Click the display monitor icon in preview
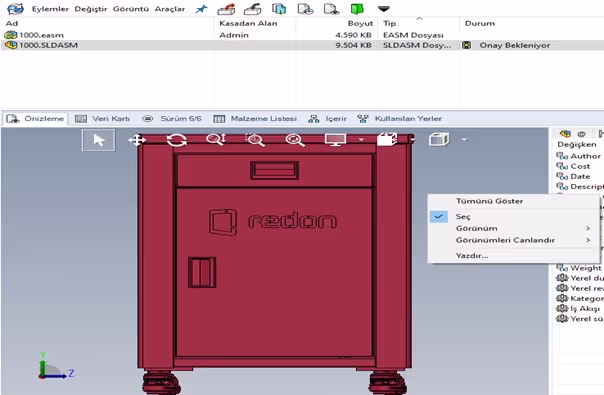This screenshot has width=604, height=395. pyautogui.click(x=335, y=140)
